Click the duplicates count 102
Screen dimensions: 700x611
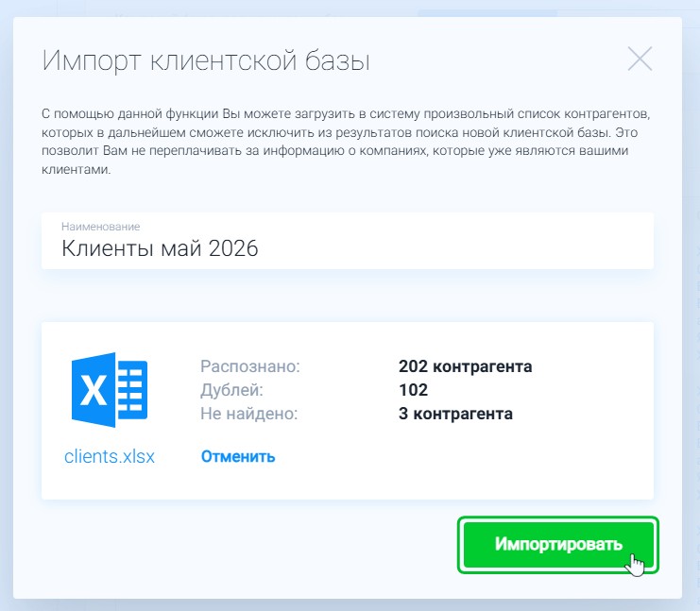(x=414, y=390)
